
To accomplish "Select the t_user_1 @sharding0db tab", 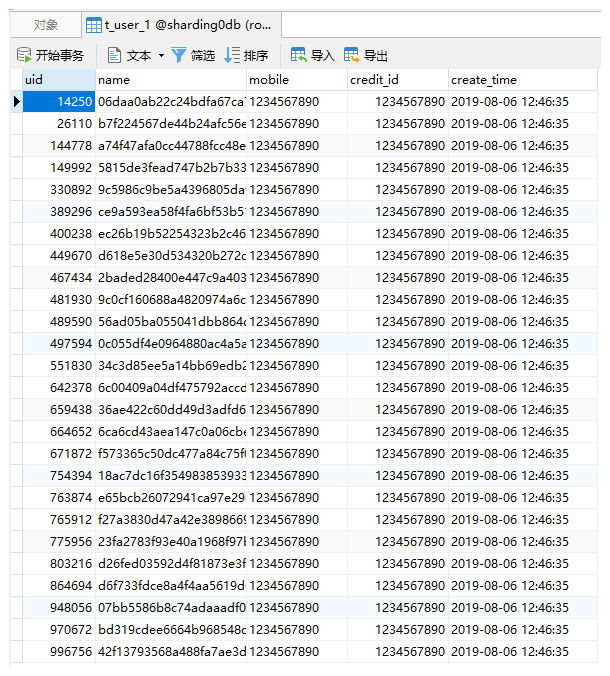I will [x=182, y=25].
